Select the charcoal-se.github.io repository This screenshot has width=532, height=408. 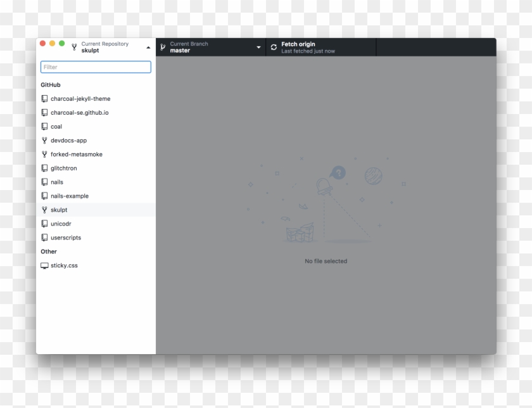click(x=96, y=113)
